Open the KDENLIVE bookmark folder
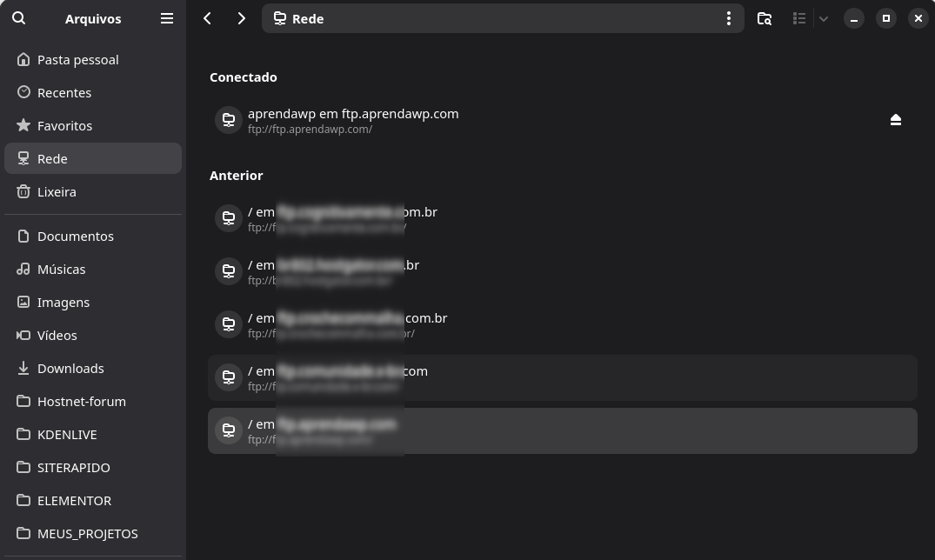The height and width of the screenshot is (560, 935). pyautogui.click(x=67, y=435)
